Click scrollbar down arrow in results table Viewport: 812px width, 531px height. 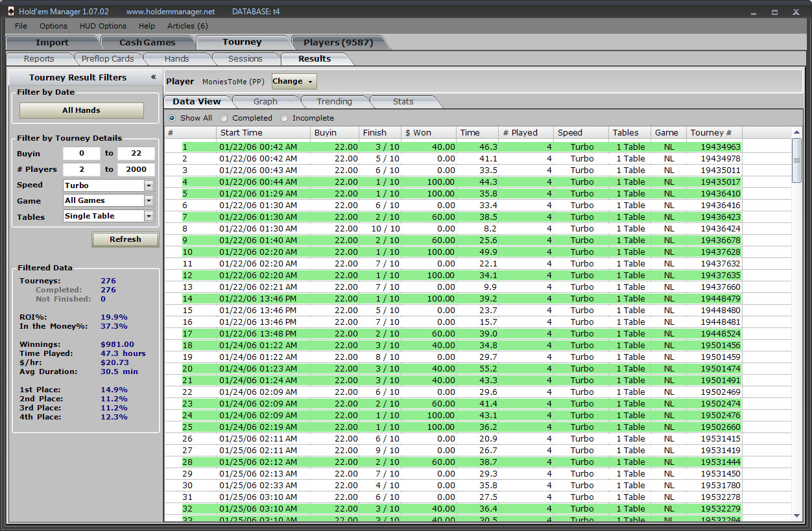[797, 516]
